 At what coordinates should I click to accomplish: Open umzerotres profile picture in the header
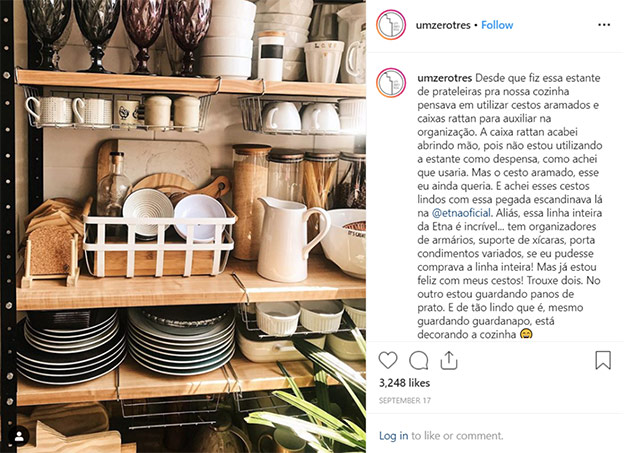(391, 25)
